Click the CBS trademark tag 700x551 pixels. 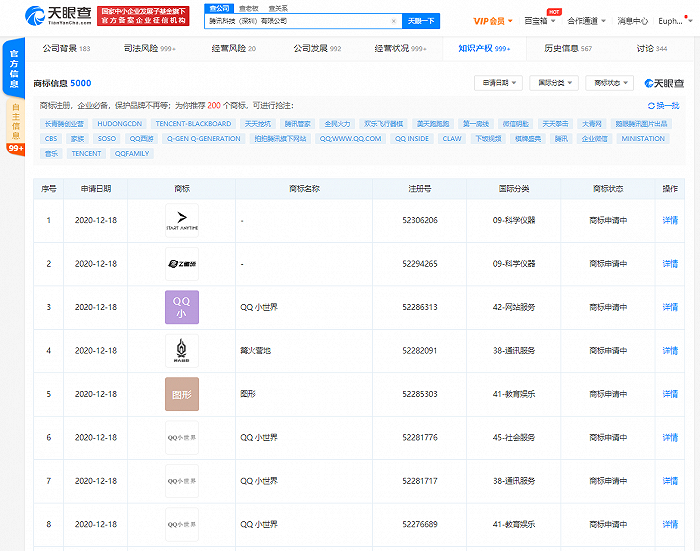pyautogui.click(x=51, y=138)
